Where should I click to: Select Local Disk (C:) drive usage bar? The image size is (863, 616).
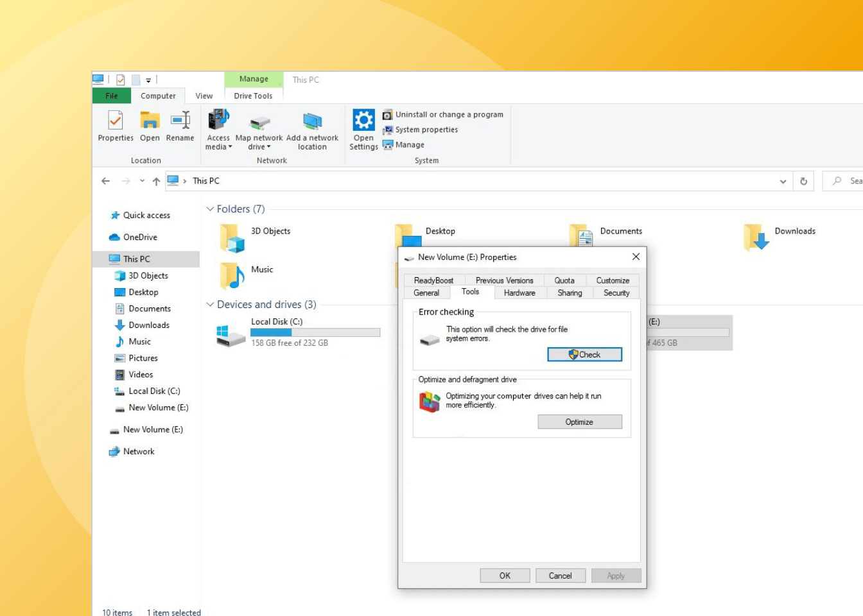pos(315,332)
